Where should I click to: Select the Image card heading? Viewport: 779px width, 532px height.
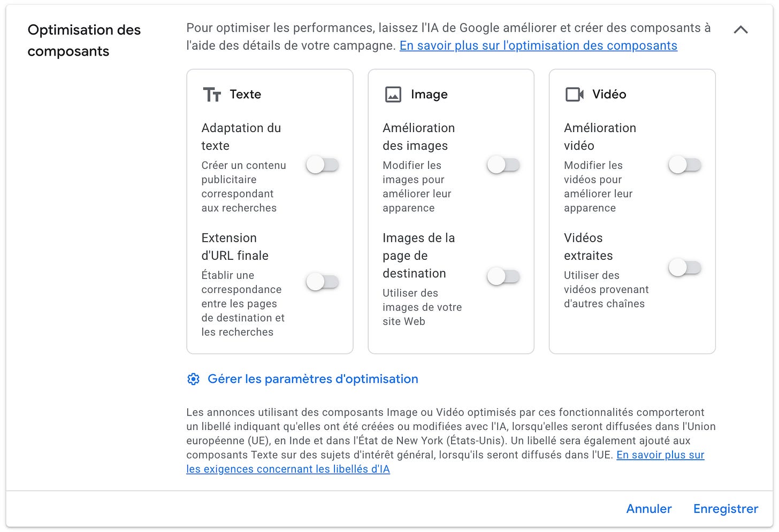click(429, 95)
